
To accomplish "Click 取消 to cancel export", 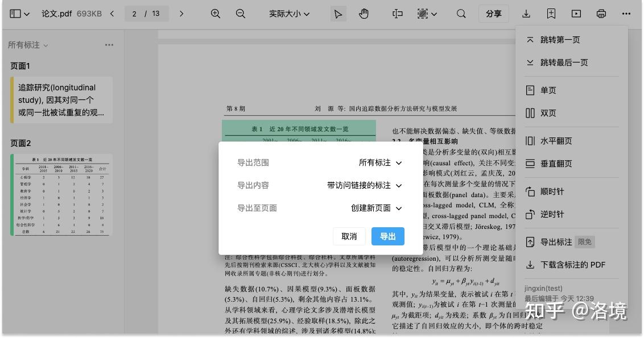I will (349, 236).
